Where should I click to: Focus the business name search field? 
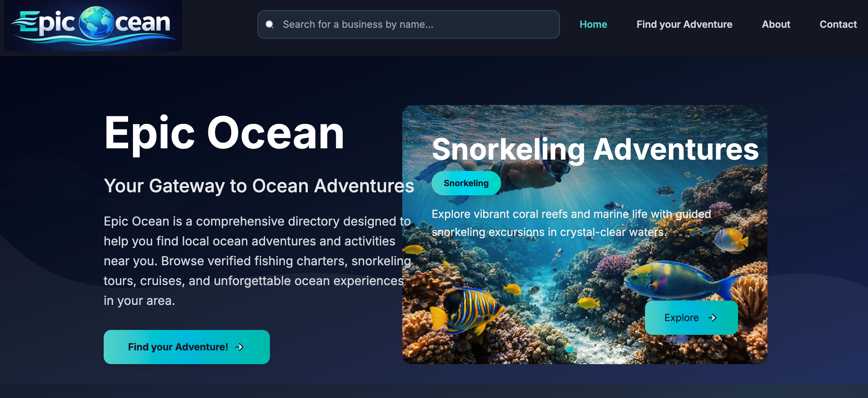(408, 24)
